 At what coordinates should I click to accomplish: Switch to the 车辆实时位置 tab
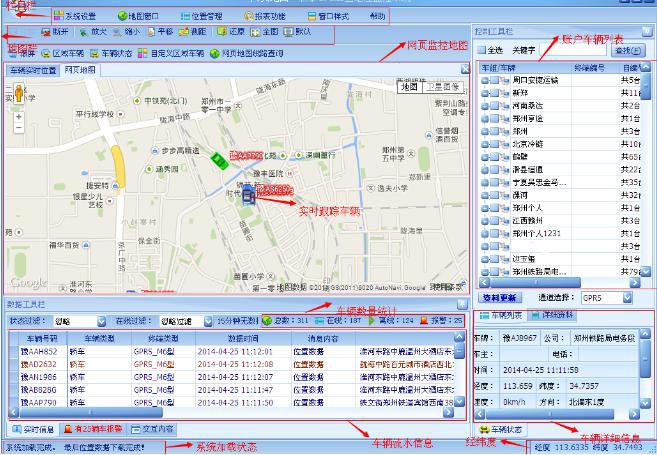33,71
